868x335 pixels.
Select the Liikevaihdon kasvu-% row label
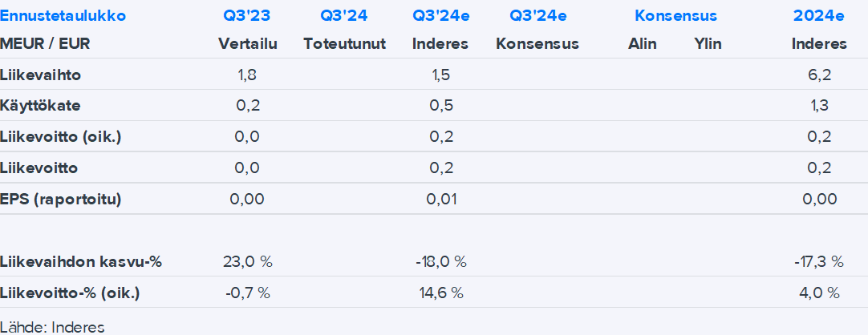(82, 262)
